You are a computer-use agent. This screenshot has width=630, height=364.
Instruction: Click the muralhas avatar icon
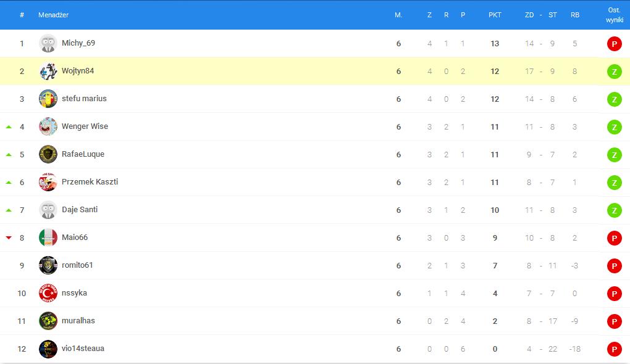pos(48,321)
